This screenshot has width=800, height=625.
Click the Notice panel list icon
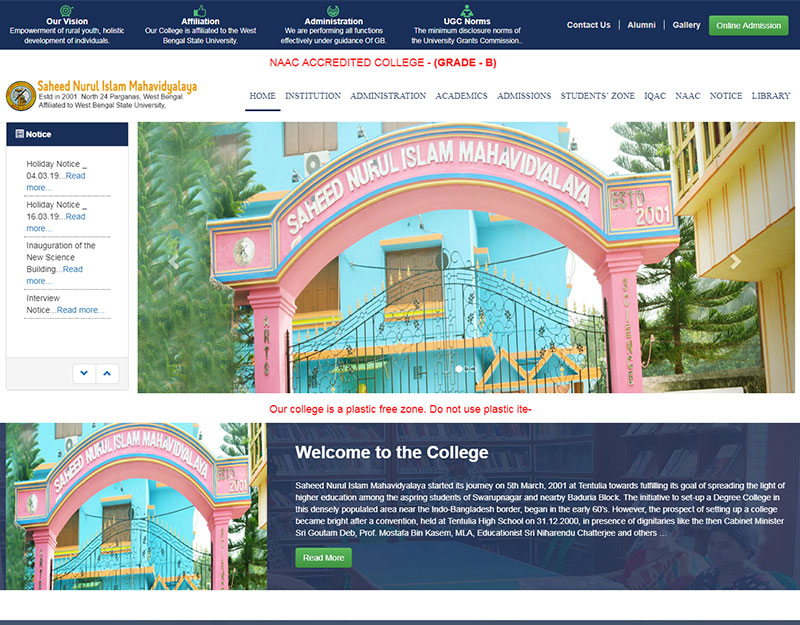(20, 134)
